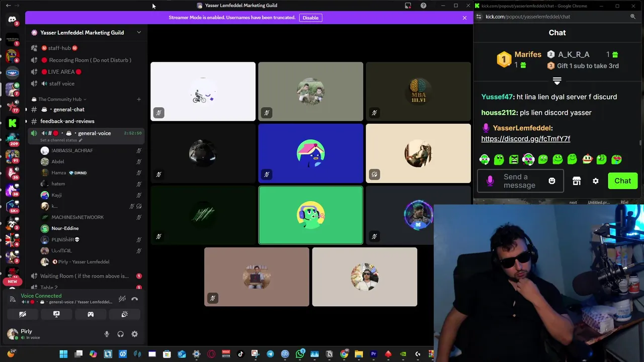The image size is (644, 362).
Task: Select the blue background participant tile
Action: [x=310, y=153]
